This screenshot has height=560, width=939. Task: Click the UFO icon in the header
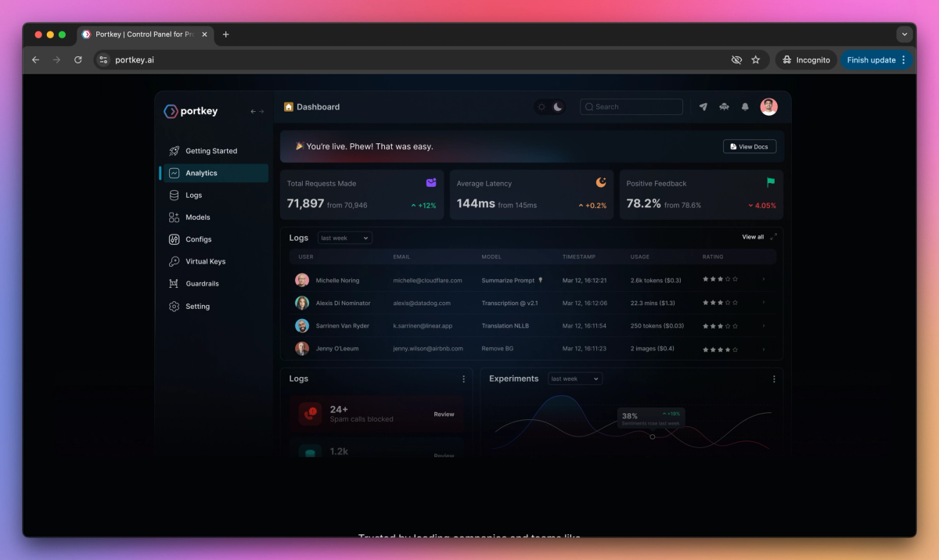(x=724, y=106)
